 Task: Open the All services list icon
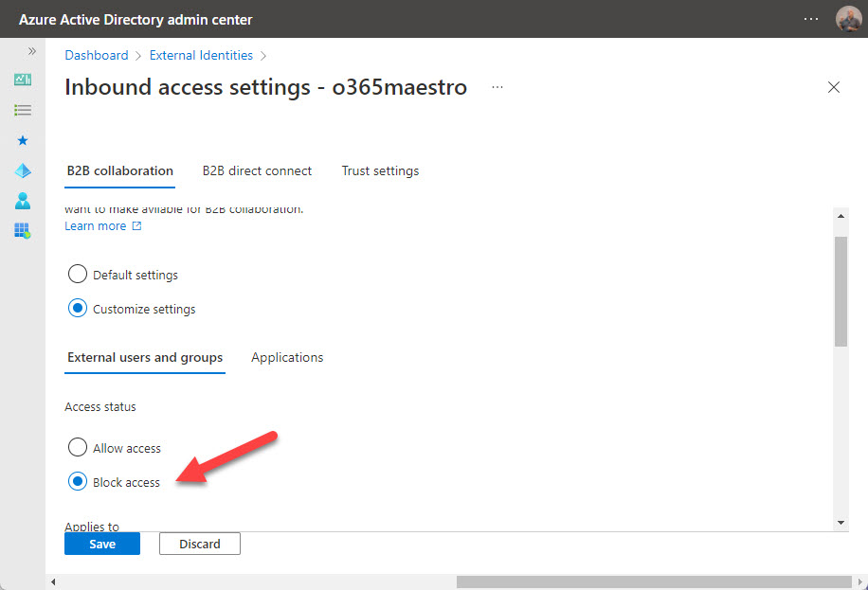click(23, 110)
